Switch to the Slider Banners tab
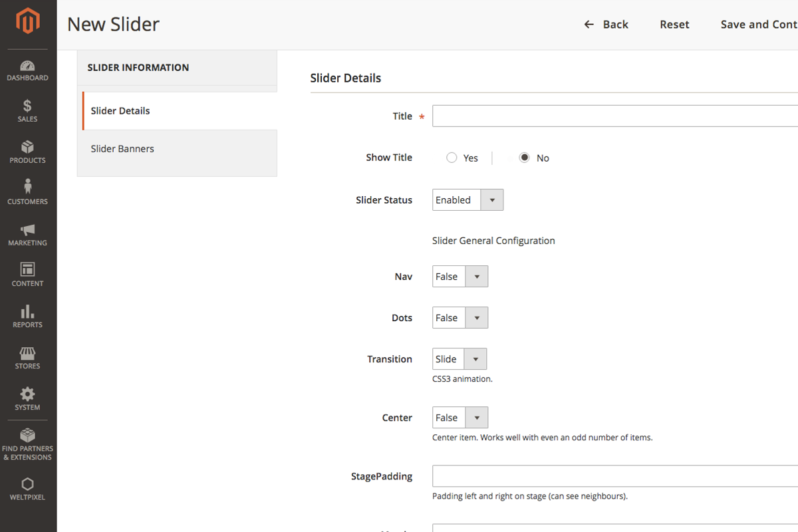 click(x=177, y=149)
